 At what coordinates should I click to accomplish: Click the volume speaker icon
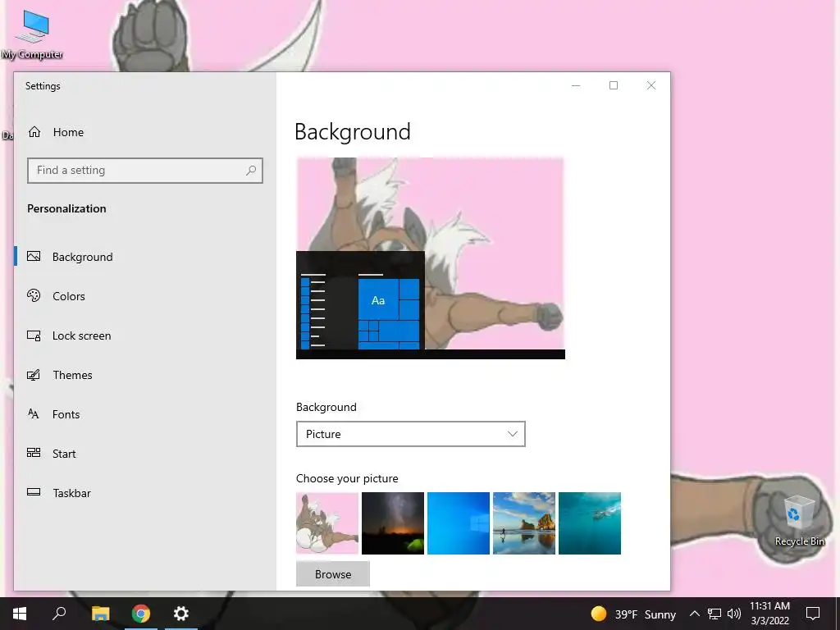click(x=734, y=614)
